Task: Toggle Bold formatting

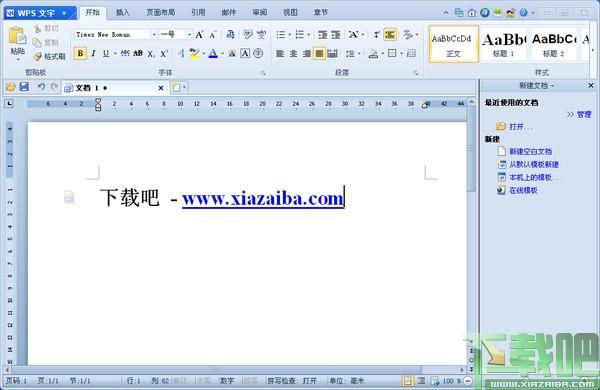Action: pyautogui.click(x=80, y=53)
